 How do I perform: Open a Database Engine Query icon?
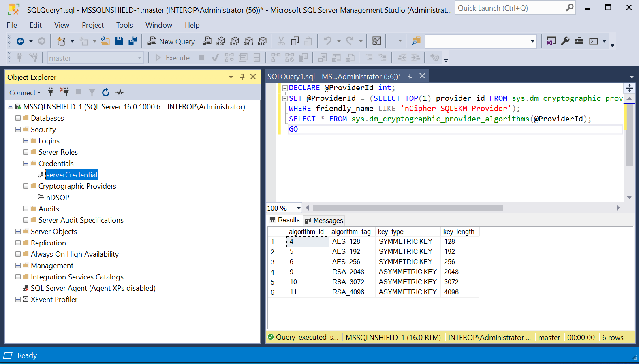pos(207,41)
